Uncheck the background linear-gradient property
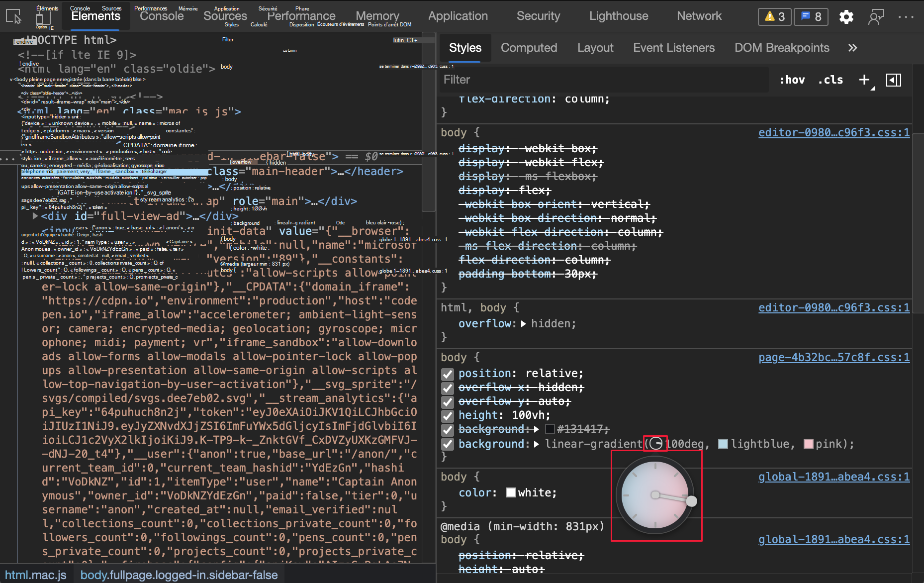 [x=447, y=444]
